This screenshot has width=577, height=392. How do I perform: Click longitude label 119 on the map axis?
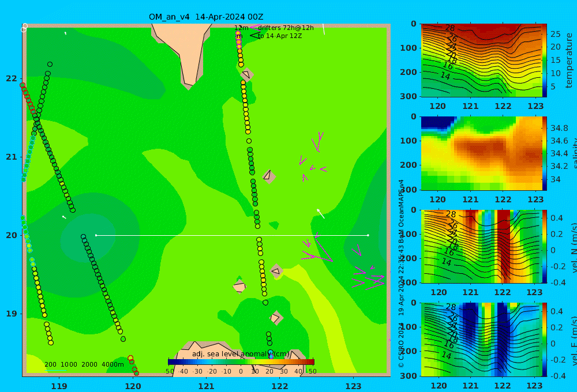tap(59, 386)
